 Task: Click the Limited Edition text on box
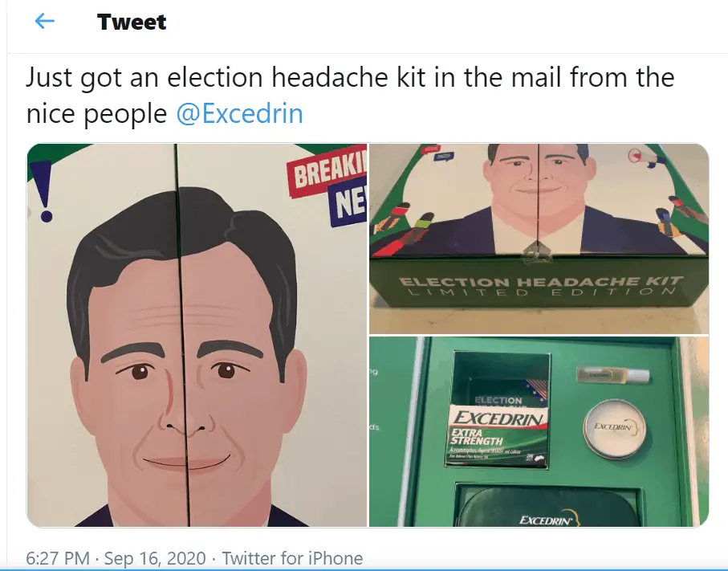[541, 292]
